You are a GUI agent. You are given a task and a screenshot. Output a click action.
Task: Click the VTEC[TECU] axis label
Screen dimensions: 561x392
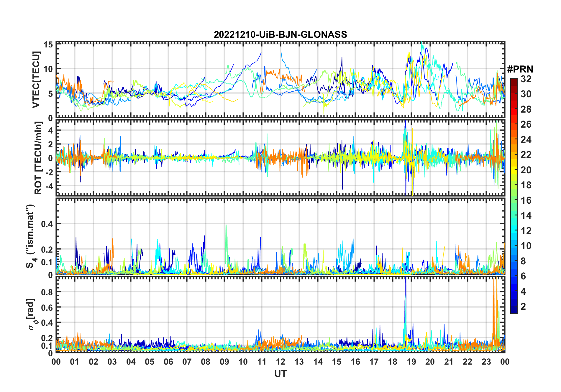(x=36, y=80)
